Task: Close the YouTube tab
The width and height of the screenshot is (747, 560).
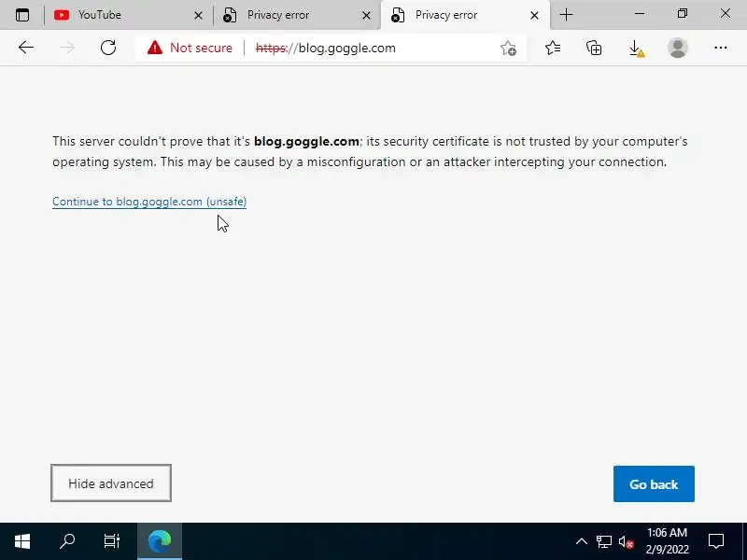Action: [198, 15]
